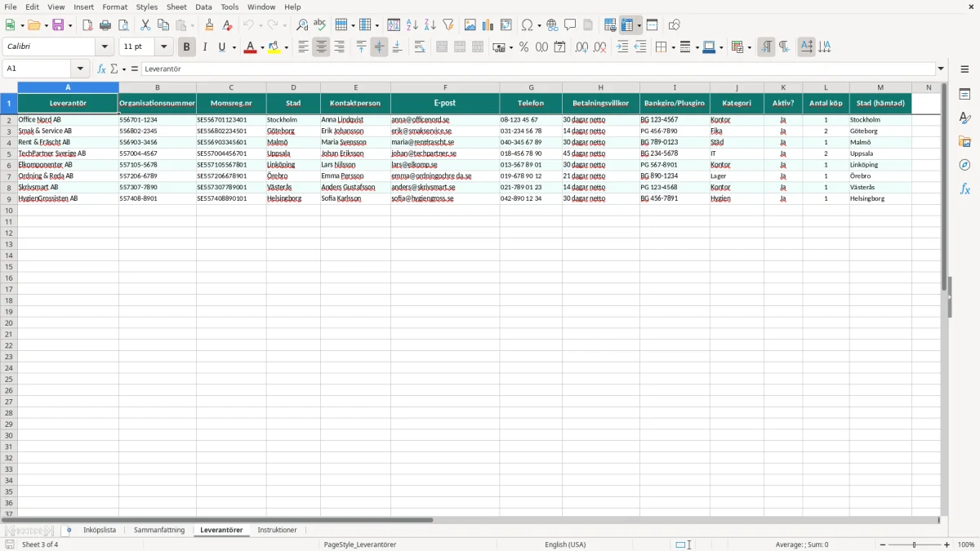Image resolution: width=980 pixels, height=551 pixels.
Task: Click Export as PDF icon
Action: coord(87,25)
